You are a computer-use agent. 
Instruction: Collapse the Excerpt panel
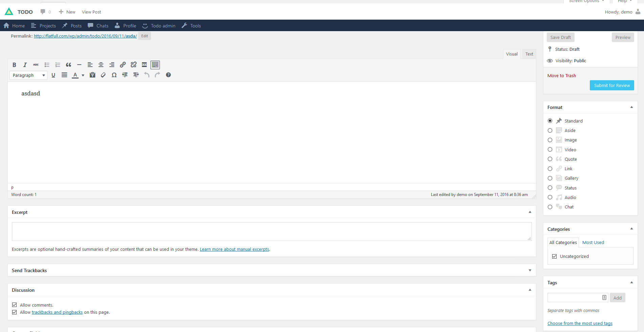[x=530, y=212]
